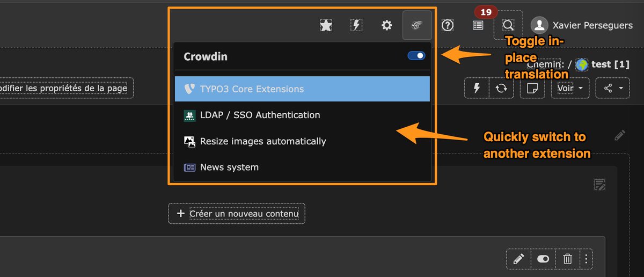Switch to News system extension

coord(302,167)
